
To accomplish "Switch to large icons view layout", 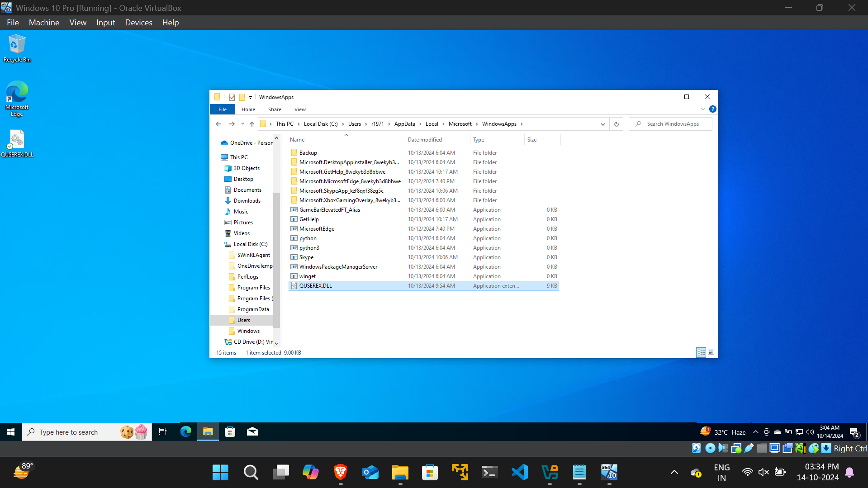I will pos(711,352).
